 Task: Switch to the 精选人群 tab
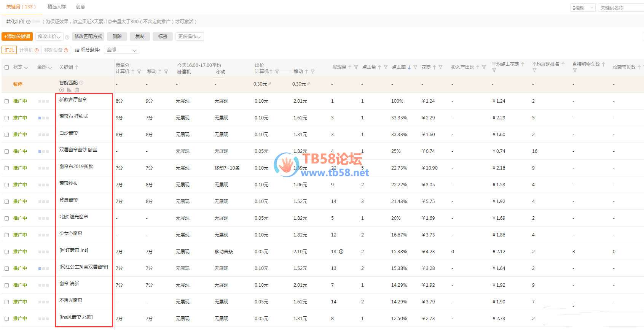[x=56, y=7]
